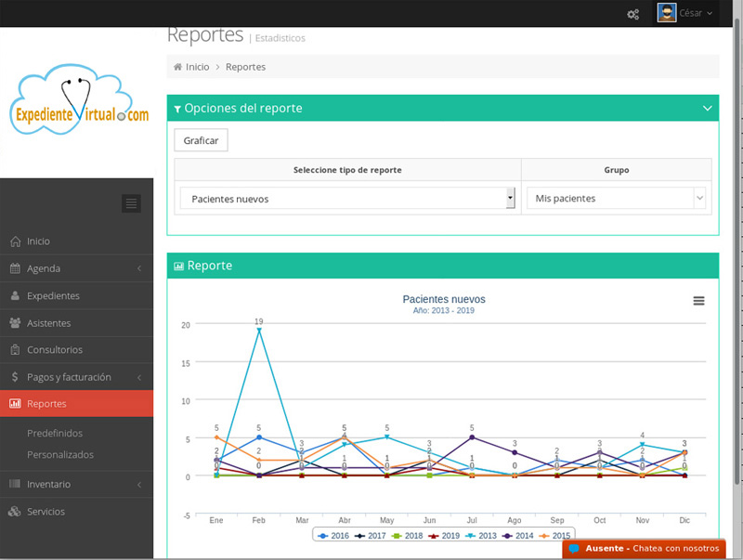The width and height of the screenshot is (743, 560).
Task: Open the Personalizados reports submenu item
Action: click(x=60, y=454)
